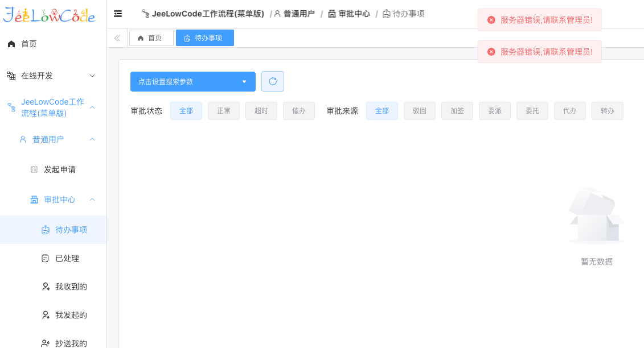The height and width of the screenshot is (348, 644).
Task: Filter 审批来源 by 代办
Action: (x=570, y=111)
